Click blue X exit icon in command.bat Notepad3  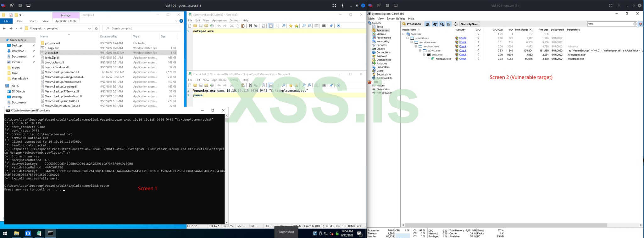(338, 26)
